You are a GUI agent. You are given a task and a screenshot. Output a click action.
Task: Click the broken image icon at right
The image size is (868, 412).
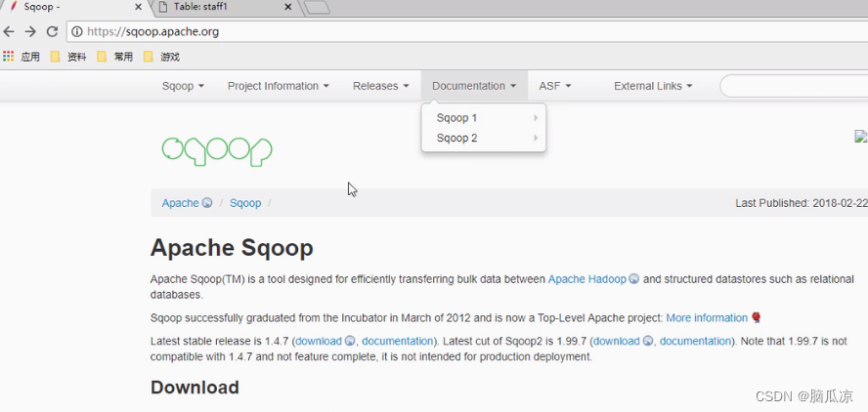(x=861, y=137)
